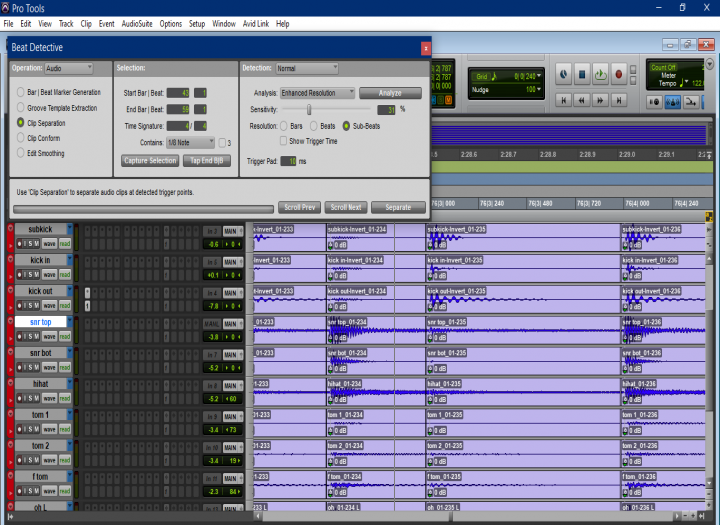This screenshot has width=720, height=525.
Task: Open the Avid Link menu
Action: (x=255, y=24)
